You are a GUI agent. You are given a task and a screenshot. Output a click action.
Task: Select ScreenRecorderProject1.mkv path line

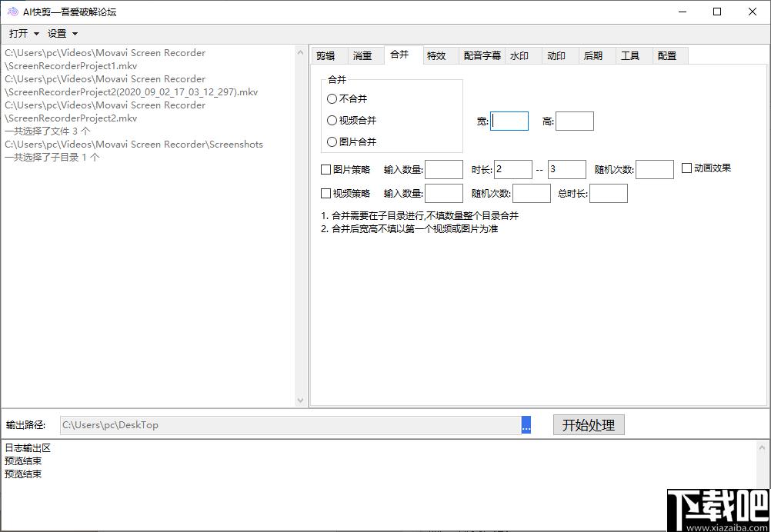[105, 59]
